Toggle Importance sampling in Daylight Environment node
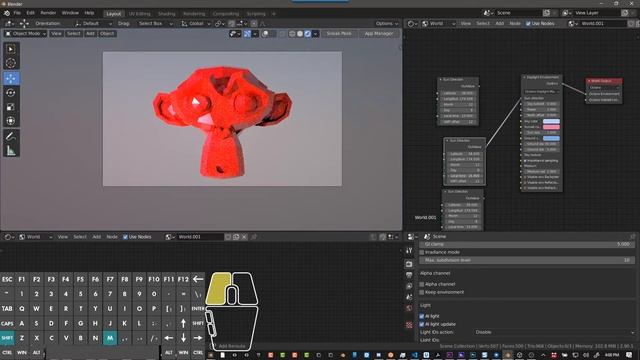 tap(525, 161)
